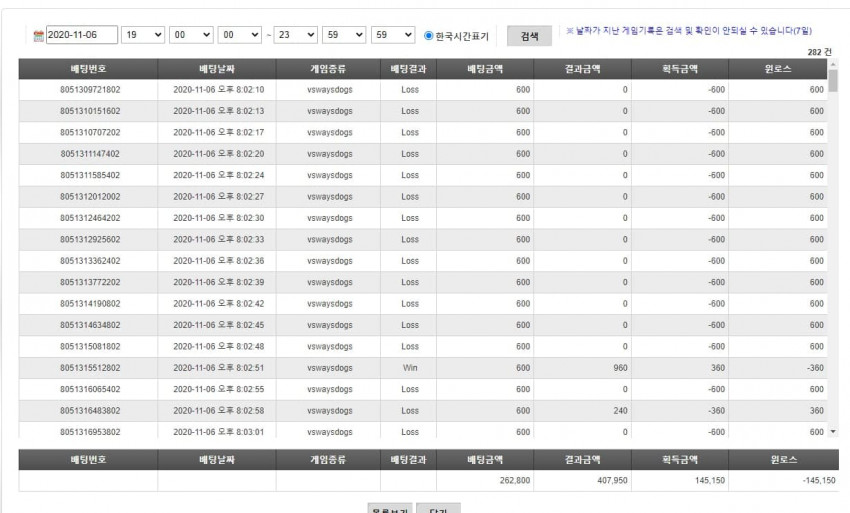Open the end second dropdown beside the radio

(x=393, y=35)
